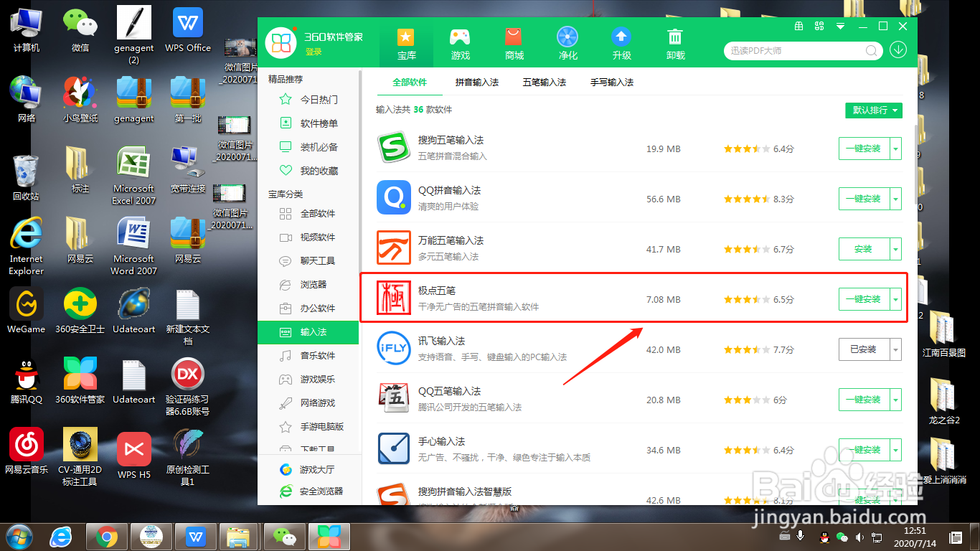The height and width of the screenshot is (551, 980).
Task: Open the 网易云音乐 desktop icon
Action: [27, 451]
